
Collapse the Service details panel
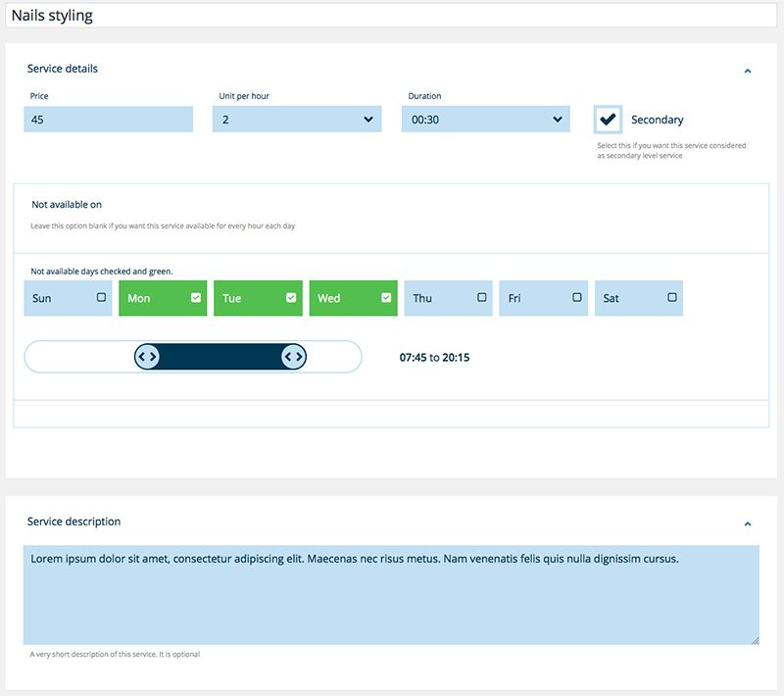(x=748, y=71)
